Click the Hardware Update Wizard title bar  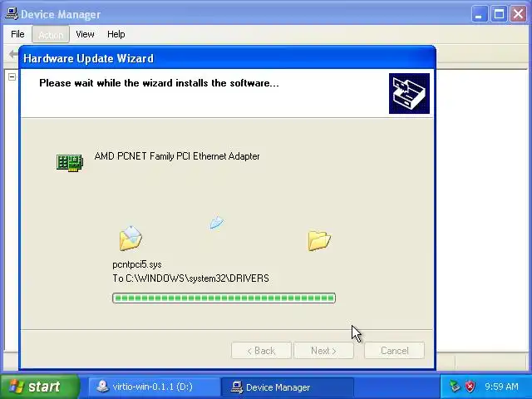coord(227,58)
